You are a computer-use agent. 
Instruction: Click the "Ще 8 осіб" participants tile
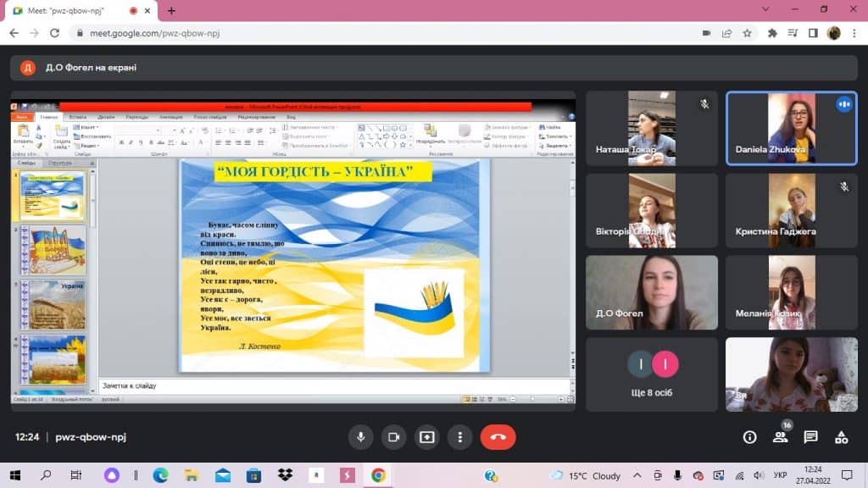(x=652, y=374)
